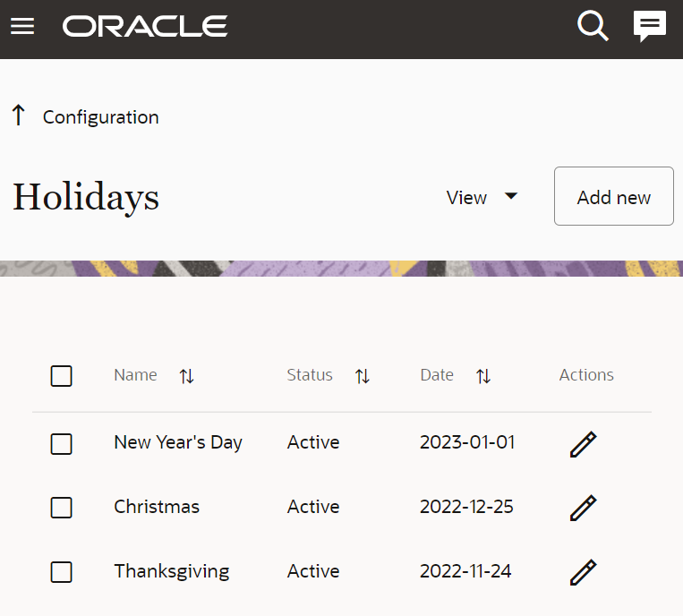Edit the New Year's Day holiday
This screenshot has height=616, width=683.
click(x=583, y=443)
